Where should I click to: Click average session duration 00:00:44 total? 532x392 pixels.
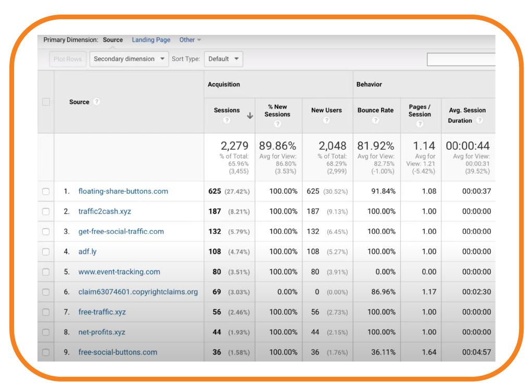[x=467, y=146]
